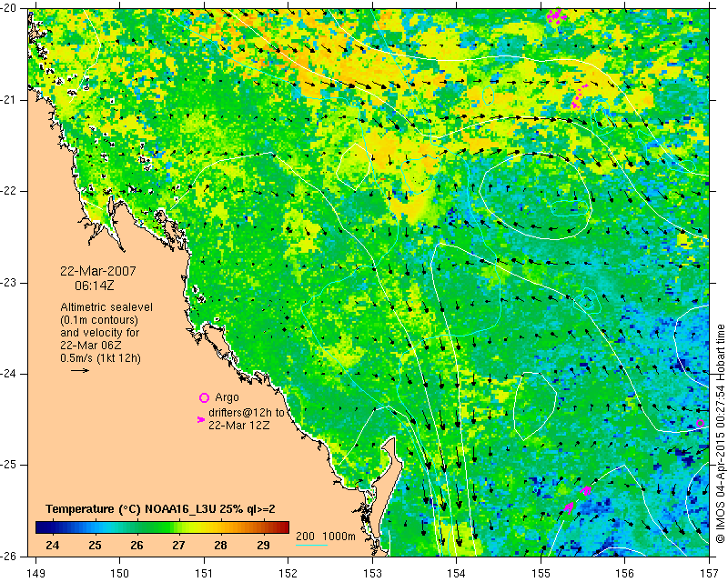Click the 'drifters@12h to' legend text

tap(246, 413)
